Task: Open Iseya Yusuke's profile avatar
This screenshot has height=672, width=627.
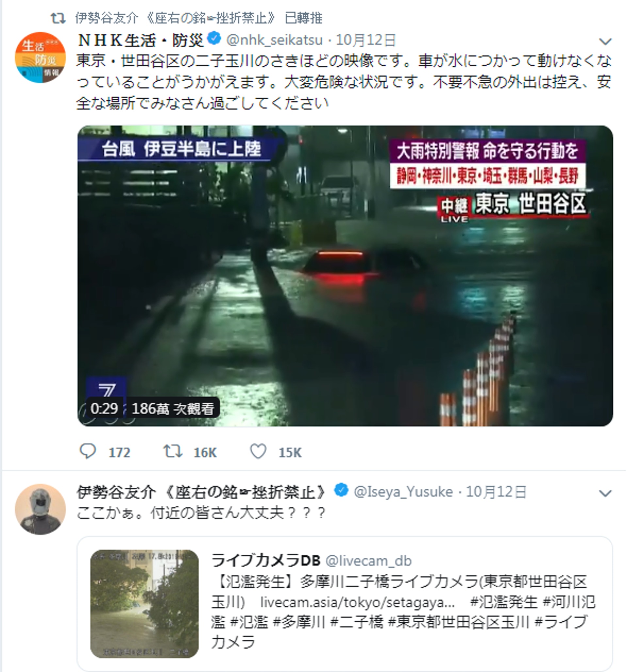Action: (40, 509)
